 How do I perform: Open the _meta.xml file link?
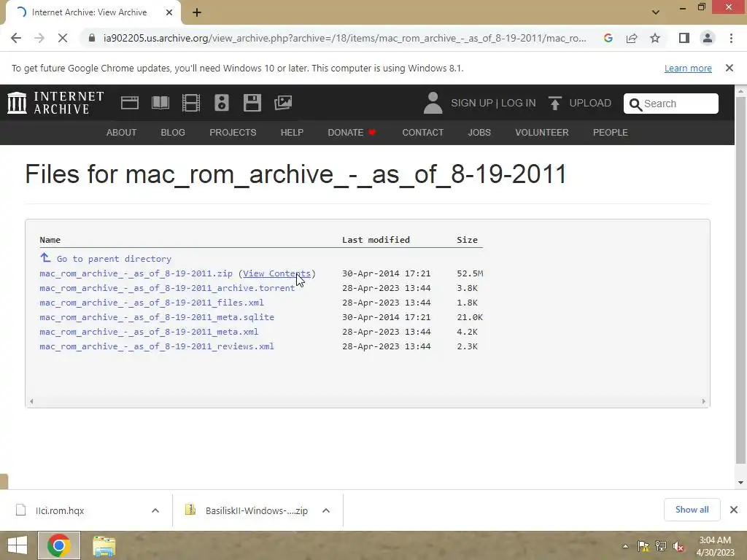click(149, 332)
